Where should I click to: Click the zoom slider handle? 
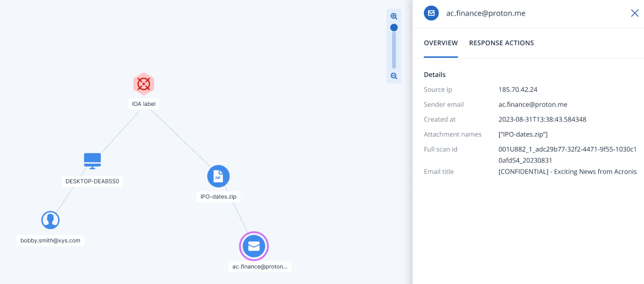pyautogui.click(x=394, y=27)
